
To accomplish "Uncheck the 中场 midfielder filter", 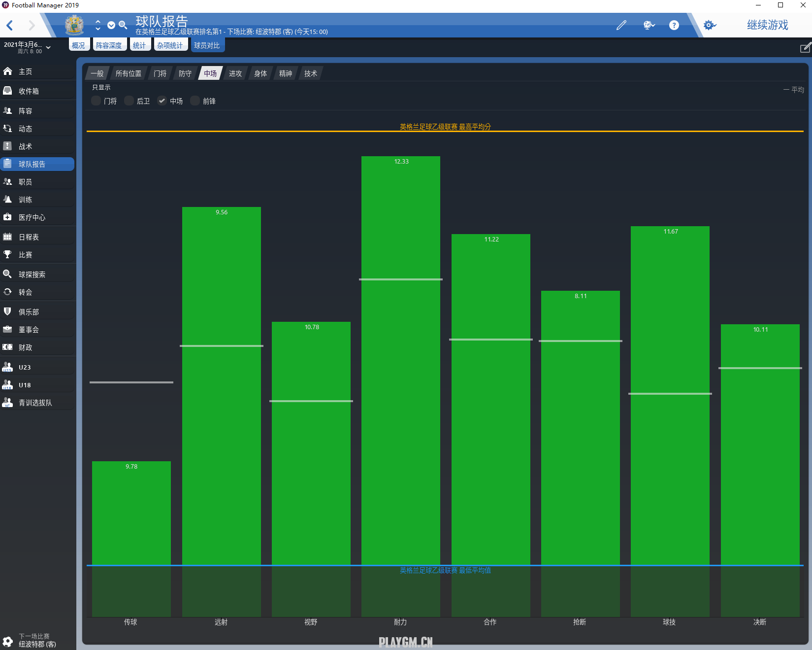I will coord(162,101).
